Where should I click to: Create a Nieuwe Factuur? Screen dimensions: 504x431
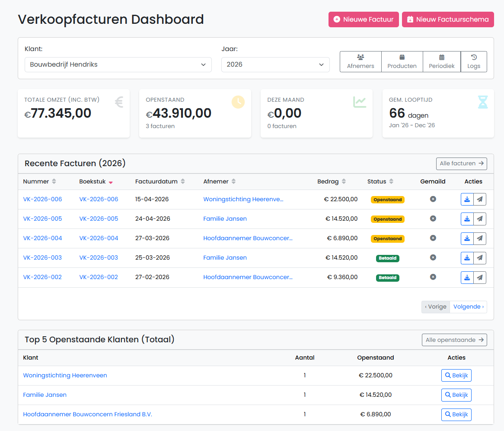click(x=364, y=19)
